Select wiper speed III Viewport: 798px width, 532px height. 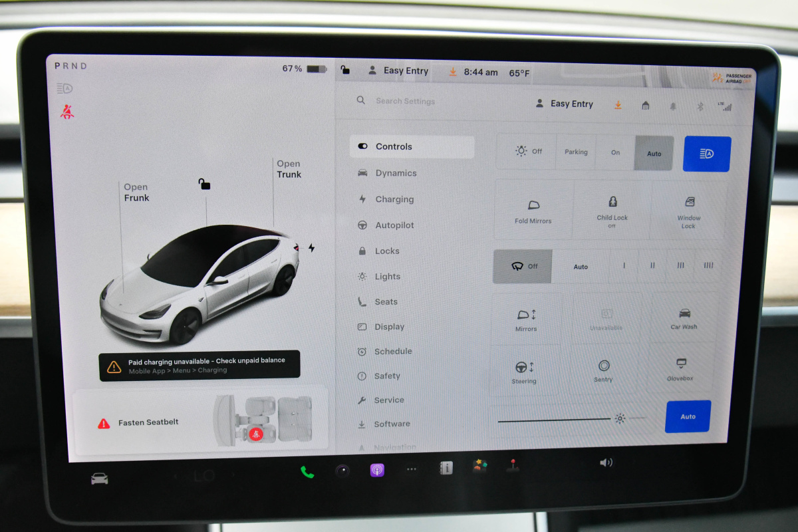pyautogui.click(x=680, y=266)
